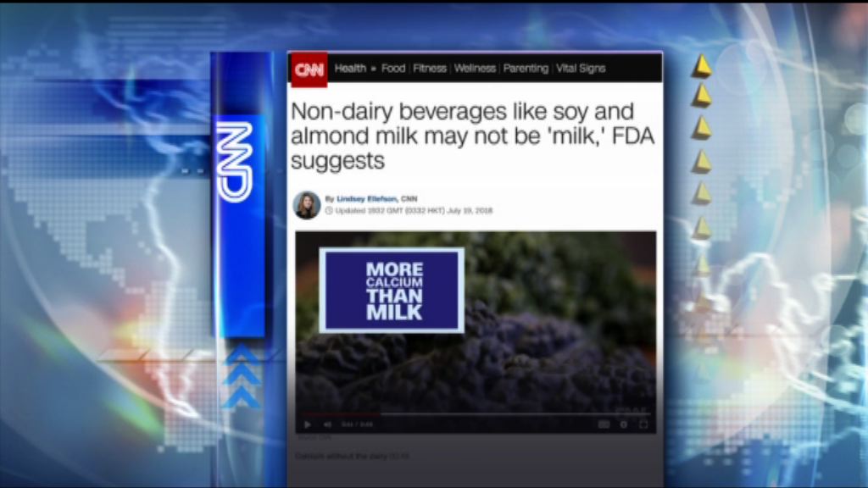868x488 pixels.
Task: Select the Wellness nav item
Action: pos(475,69)
